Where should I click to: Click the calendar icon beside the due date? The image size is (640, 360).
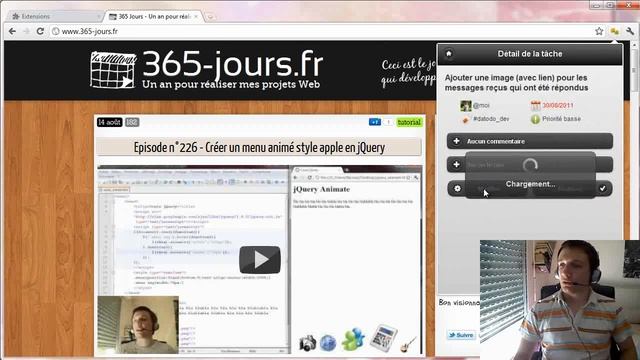536,105
